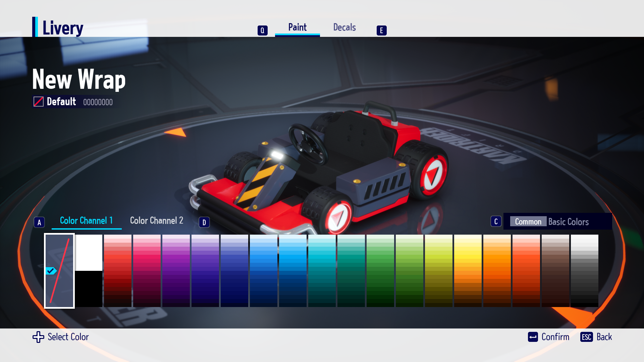Switch to the Decals tab
644x362 pixels.
344,27
